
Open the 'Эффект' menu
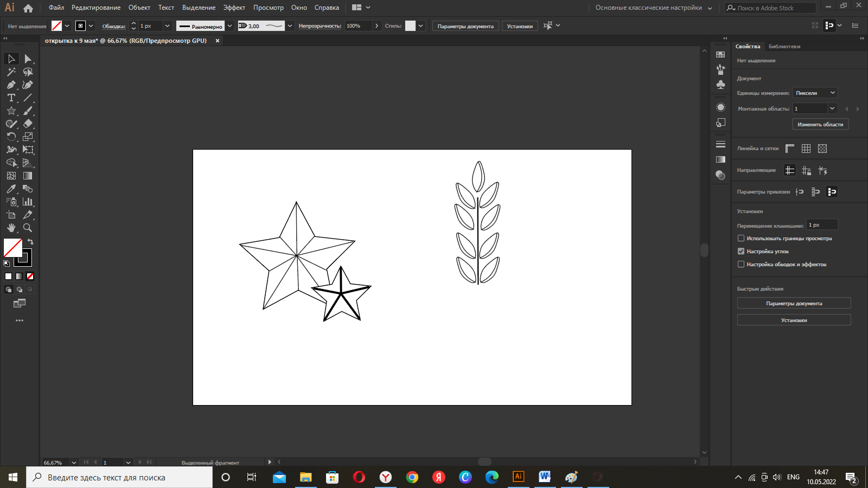pos(234,8)
